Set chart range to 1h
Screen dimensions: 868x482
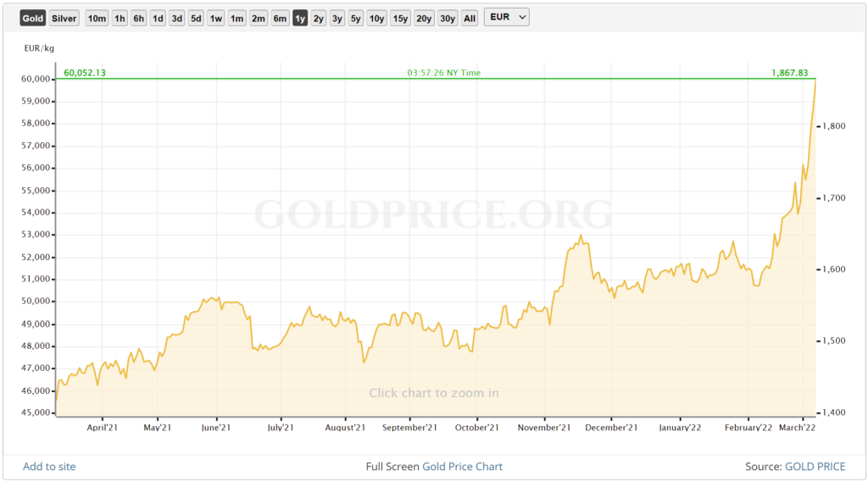[x=120, y=19]
